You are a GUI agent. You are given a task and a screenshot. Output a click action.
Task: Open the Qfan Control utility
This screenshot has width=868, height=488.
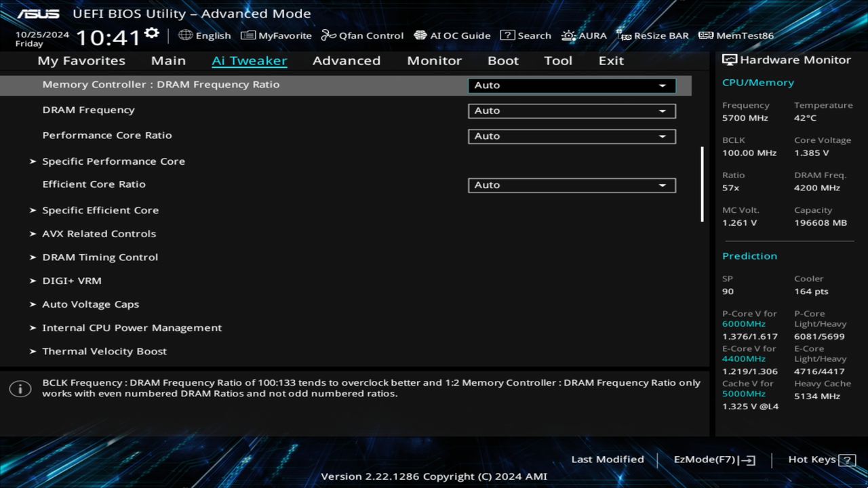click(x=362, y=35)
